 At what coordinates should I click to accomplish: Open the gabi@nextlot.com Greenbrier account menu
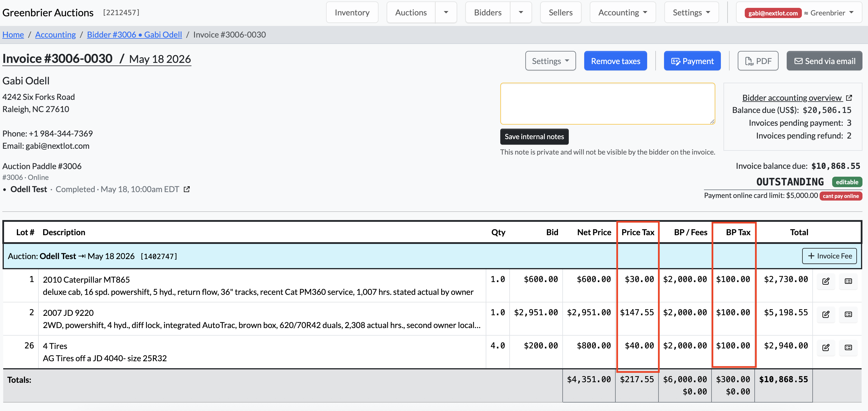click(x=799, y=13)
